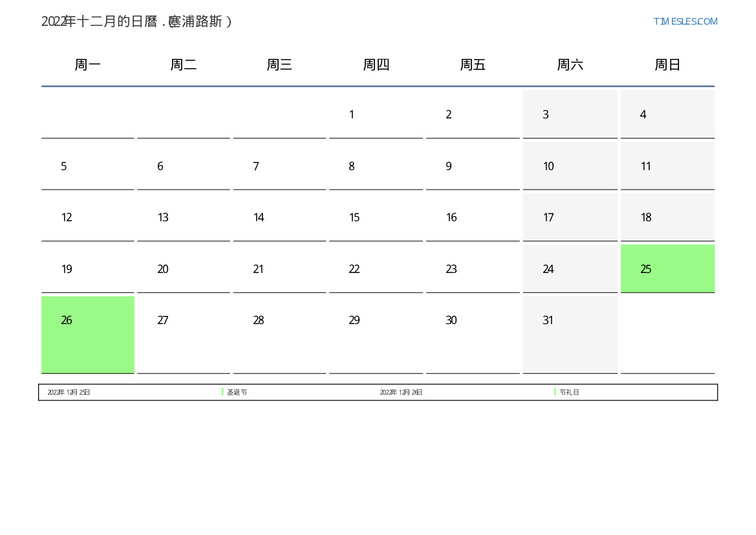Select December 18 in the Sunday column
The width and height of the screenshot is (756, 535).
point(667,217)
